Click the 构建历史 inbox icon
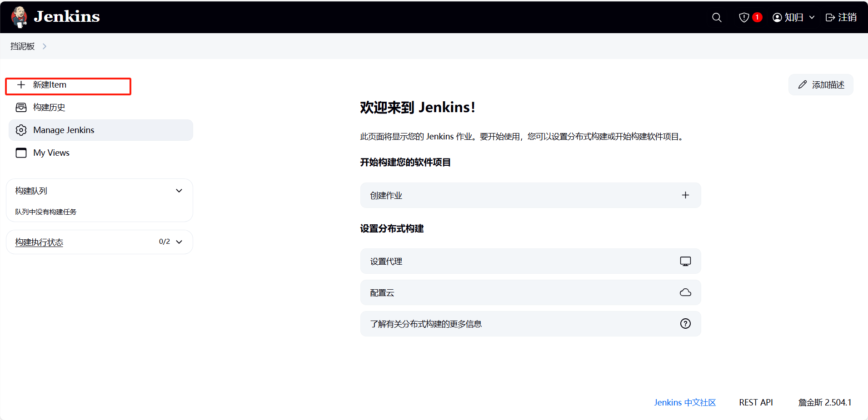This screenshot has height=420, width=868. [21, 108]
